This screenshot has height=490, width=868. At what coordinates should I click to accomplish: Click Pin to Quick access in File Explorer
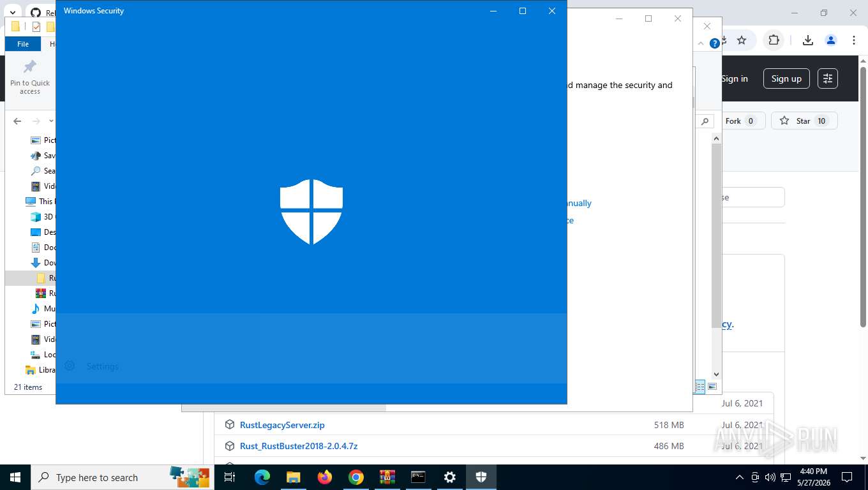[x=30, y=78]
